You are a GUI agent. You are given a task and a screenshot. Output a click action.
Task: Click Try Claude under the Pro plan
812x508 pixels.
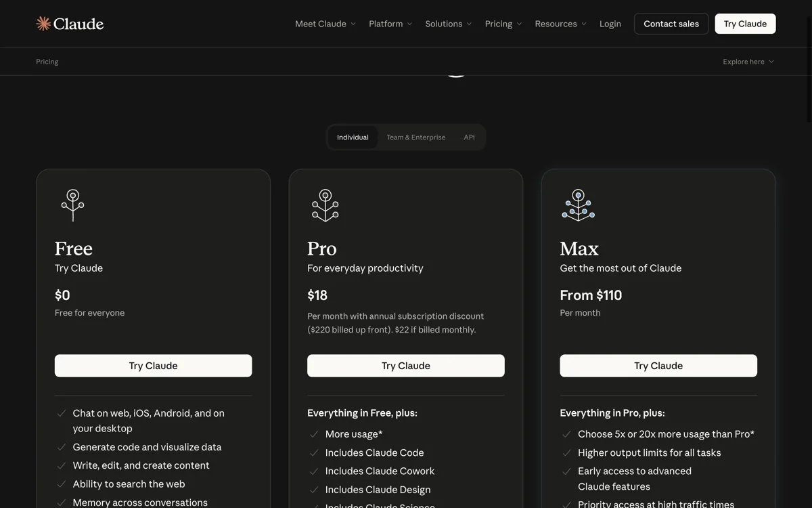[406, 366]
